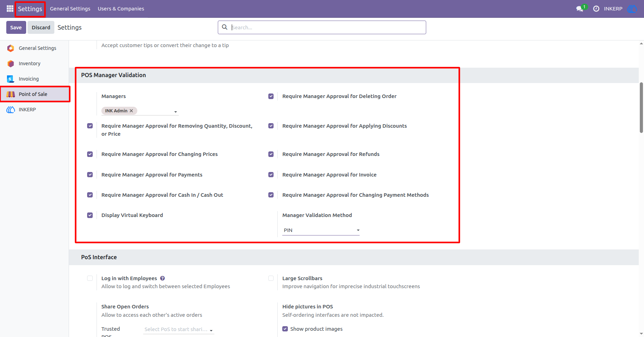Image resolution: width=644 pixels, height=337 pixels.
Task: Click the INKERP user avatar icon
Action: tap(632, 9)
